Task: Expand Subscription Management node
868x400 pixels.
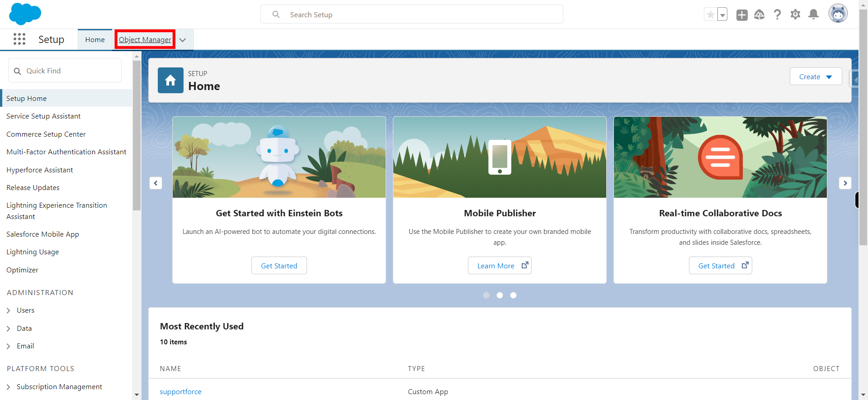Action: coord(9,387)
